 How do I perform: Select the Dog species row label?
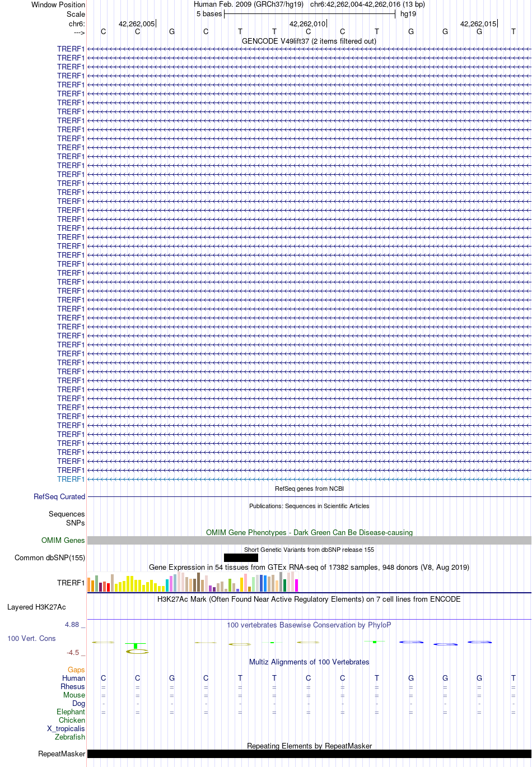[78, 703]
